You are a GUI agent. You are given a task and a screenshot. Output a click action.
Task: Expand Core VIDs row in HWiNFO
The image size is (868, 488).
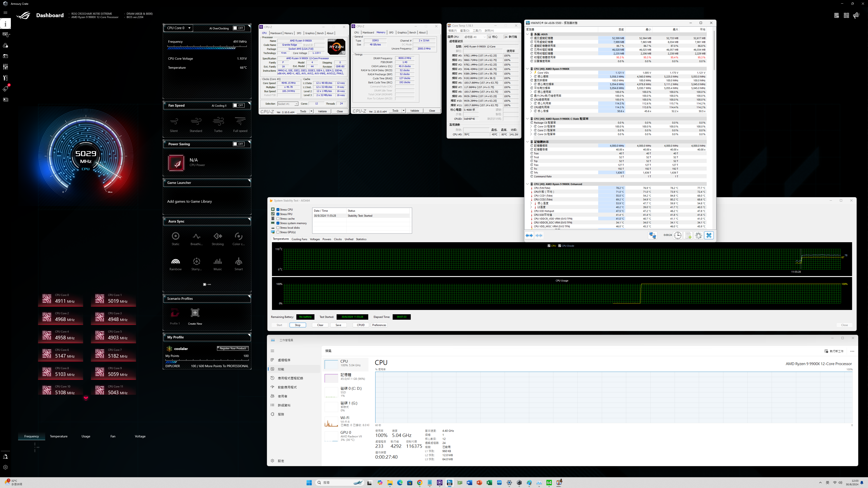click(531, 73)
